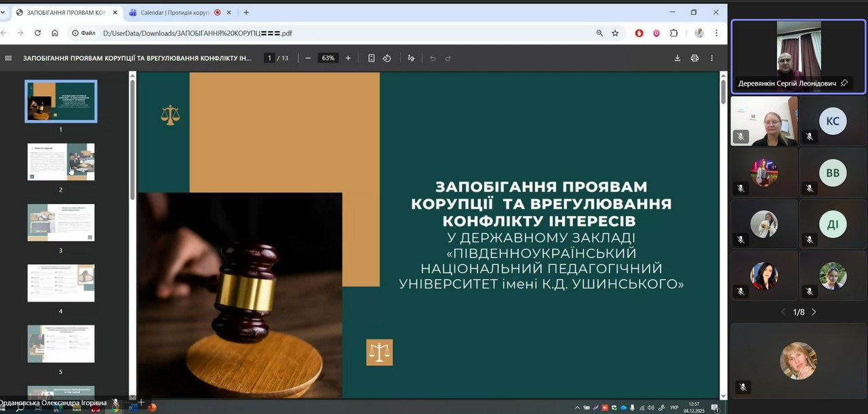Image resolution: width=868 pixels, height=414 pixels.
Task: Click the fit to page icon
Action: [x=372, y=58]
